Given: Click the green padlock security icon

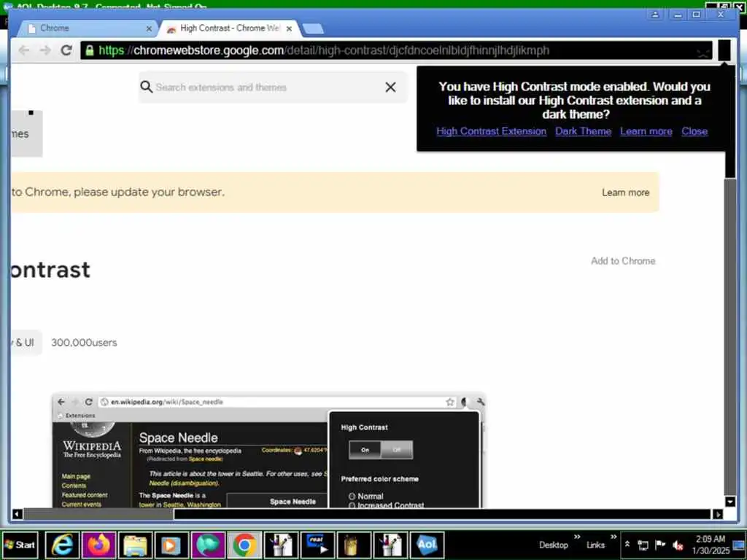Looking at the screenshot, I should [x=89, y=50].
